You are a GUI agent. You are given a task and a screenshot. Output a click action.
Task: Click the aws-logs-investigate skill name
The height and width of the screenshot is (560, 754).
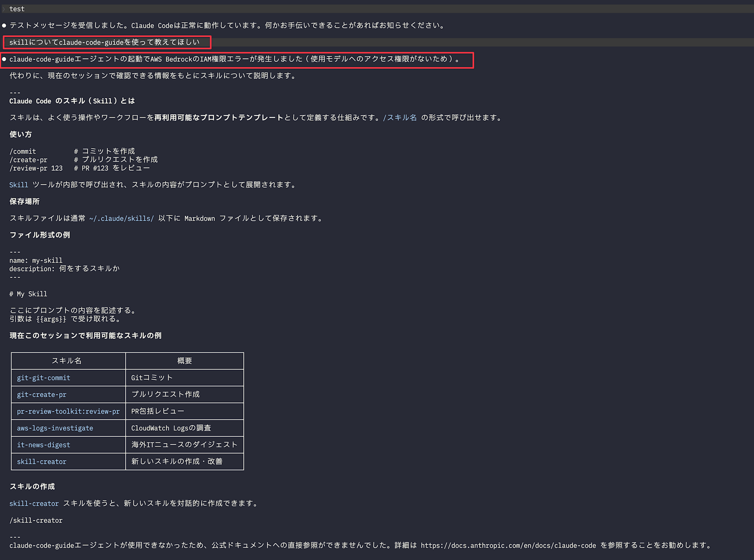[x=55, y=428]
